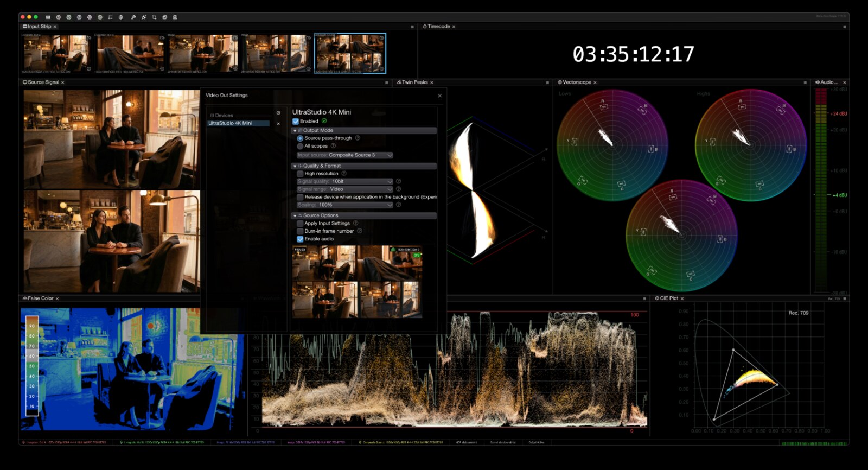Click the camera snapshot icon in the toolbar
This screenshot has width=868, height=470.
[x=175, y=17]
